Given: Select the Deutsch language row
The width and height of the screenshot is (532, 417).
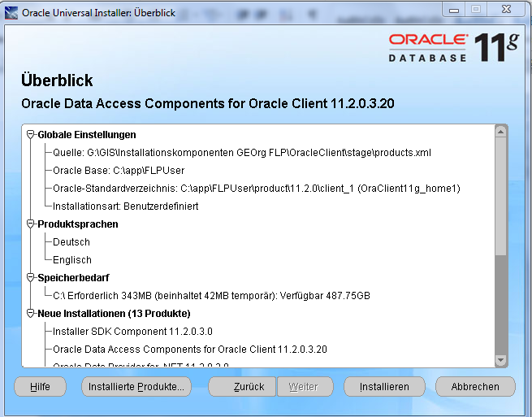Looking at the screenshot, I should (x=71, y=241).
